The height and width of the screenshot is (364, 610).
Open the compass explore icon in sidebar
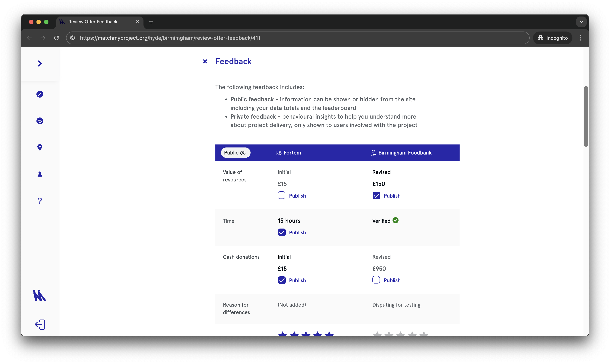point(40,94)
